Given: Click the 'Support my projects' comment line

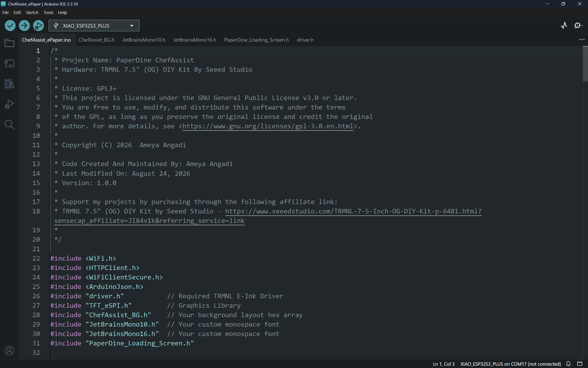Looking at the screenshot, I should click(x=196, y=202).
